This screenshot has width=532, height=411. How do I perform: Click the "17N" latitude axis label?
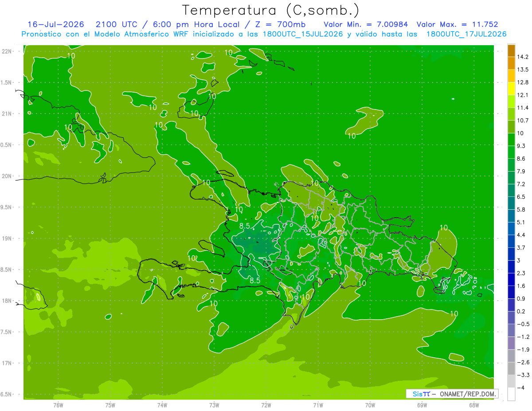7,363
